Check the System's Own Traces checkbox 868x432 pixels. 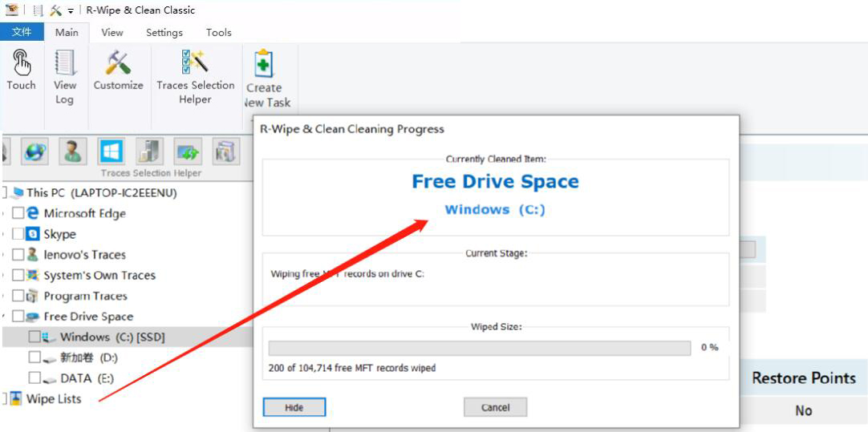tap(18, 275)
